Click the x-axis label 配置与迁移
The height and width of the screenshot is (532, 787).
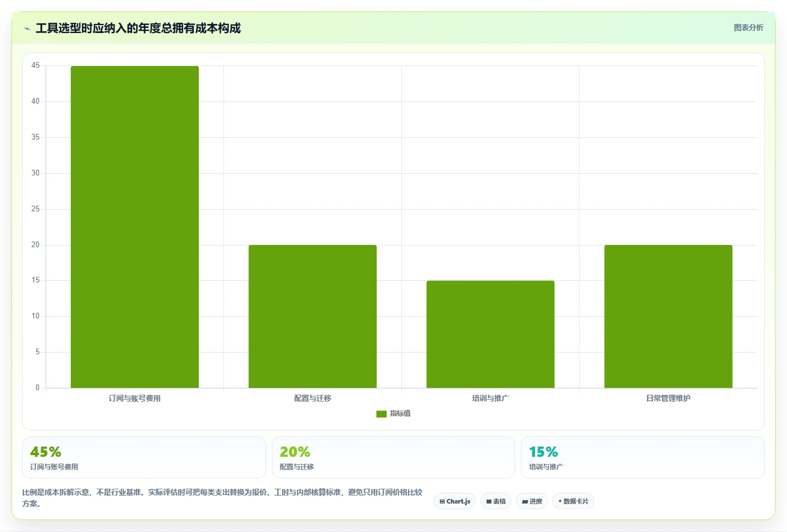312,398
